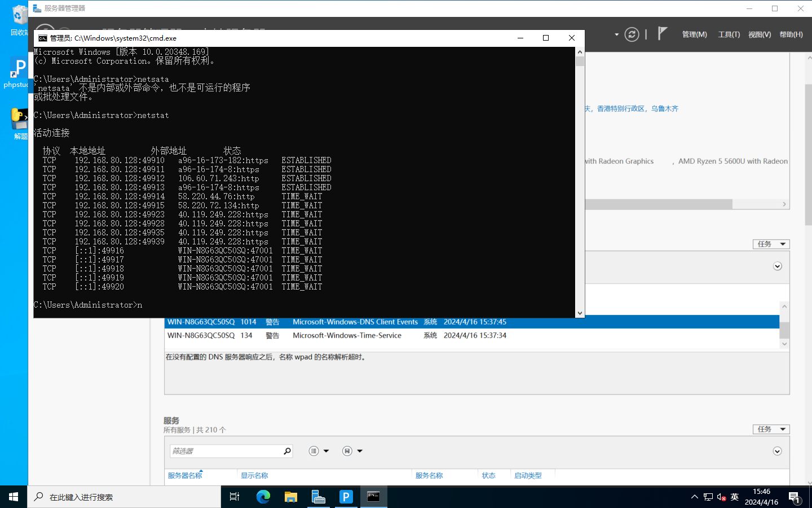Select the Microsoft-Windows-Time-Service event row
Viewport: 812px width, 508px height.
tap(471, 335)
